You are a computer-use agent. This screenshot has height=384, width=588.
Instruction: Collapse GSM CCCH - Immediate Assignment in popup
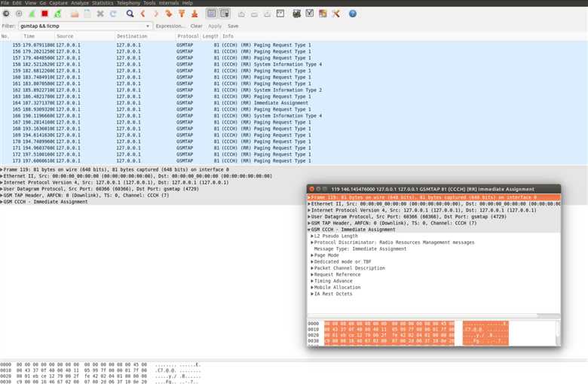click(310, 230)
